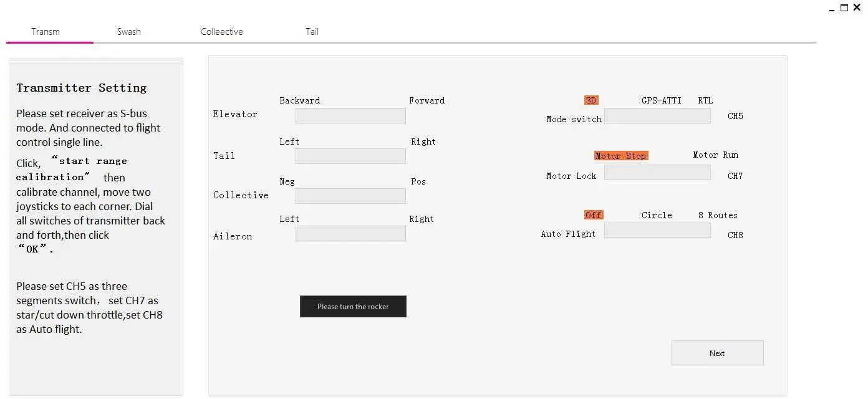Click the Aileron channel range bar
The height and width of the screenshot is (399, 868).
[350, 234]
